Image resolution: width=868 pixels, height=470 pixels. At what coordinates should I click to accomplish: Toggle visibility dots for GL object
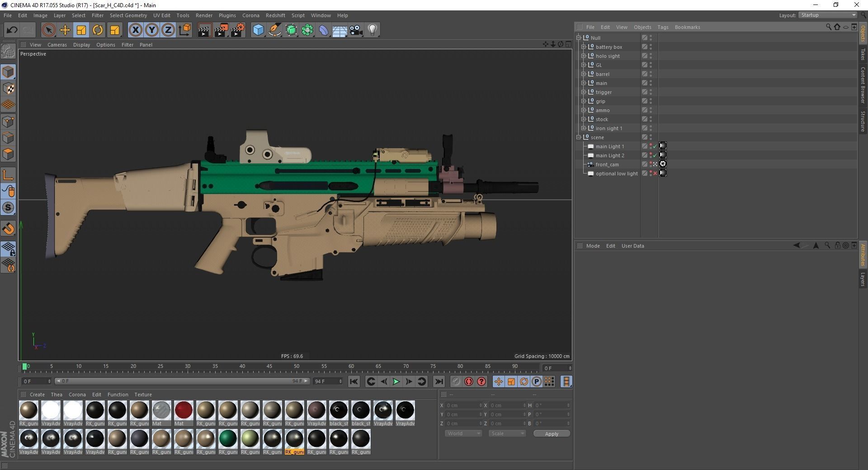pyautogui.click(x=651, y=65)
